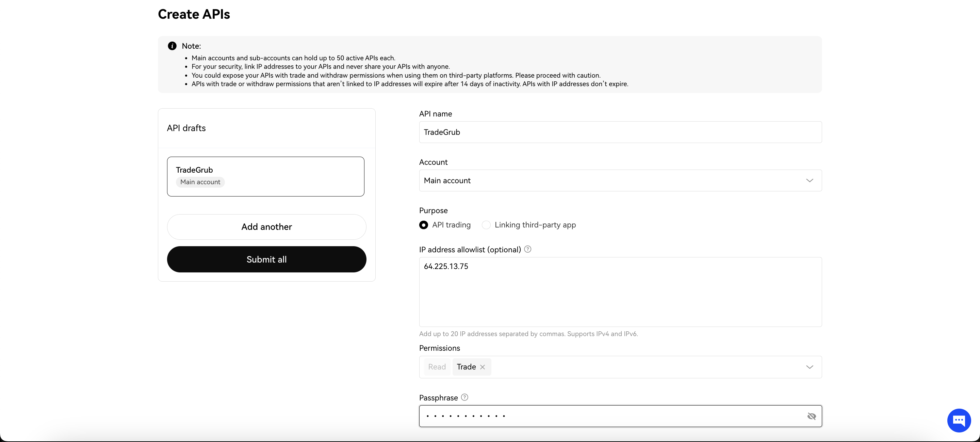Click the Submit all button
The height and width of the screenshot is (442, 980).
coord(266,259)
